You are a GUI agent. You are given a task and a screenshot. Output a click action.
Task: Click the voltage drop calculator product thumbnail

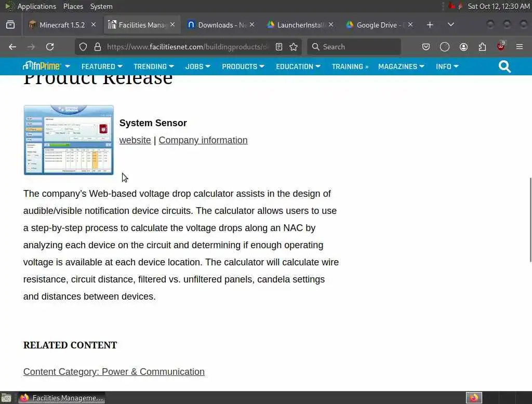coord(69,140)
